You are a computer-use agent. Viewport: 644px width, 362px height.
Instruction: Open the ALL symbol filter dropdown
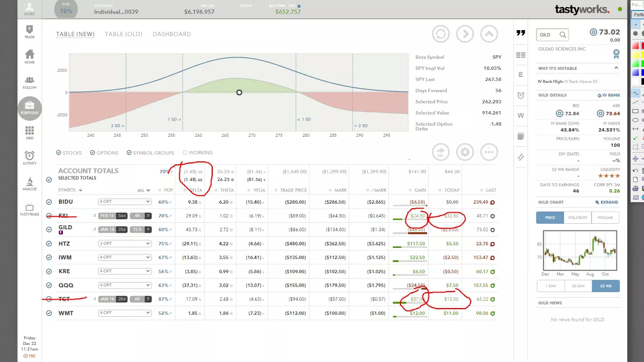click(144, 191)
